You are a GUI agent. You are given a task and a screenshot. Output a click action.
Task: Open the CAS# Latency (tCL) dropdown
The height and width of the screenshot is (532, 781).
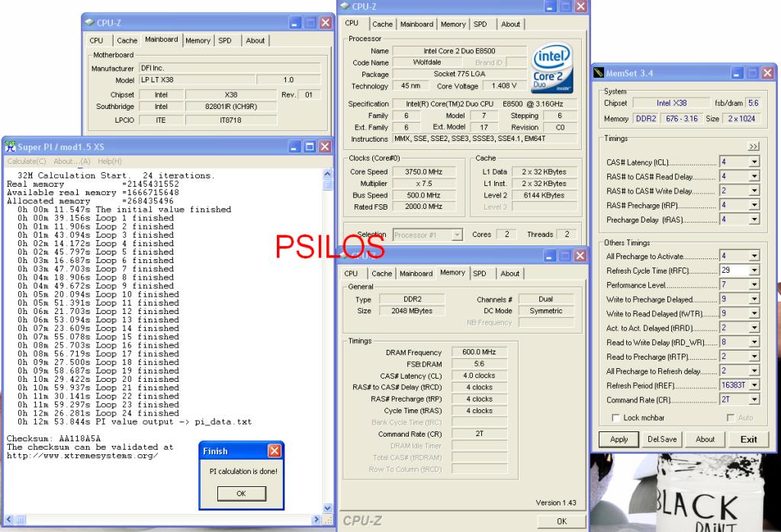click(754, 162)
